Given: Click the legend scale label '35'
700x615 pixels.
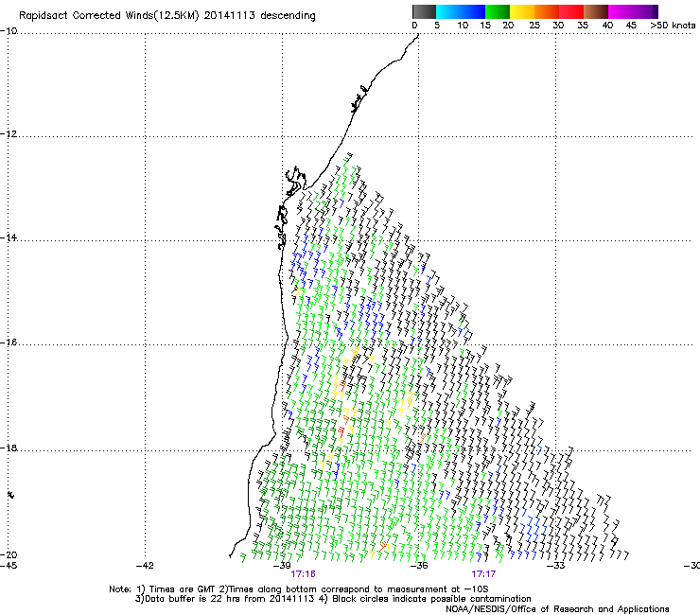Looking at the screenshot, I should click(x=583, y=26).
